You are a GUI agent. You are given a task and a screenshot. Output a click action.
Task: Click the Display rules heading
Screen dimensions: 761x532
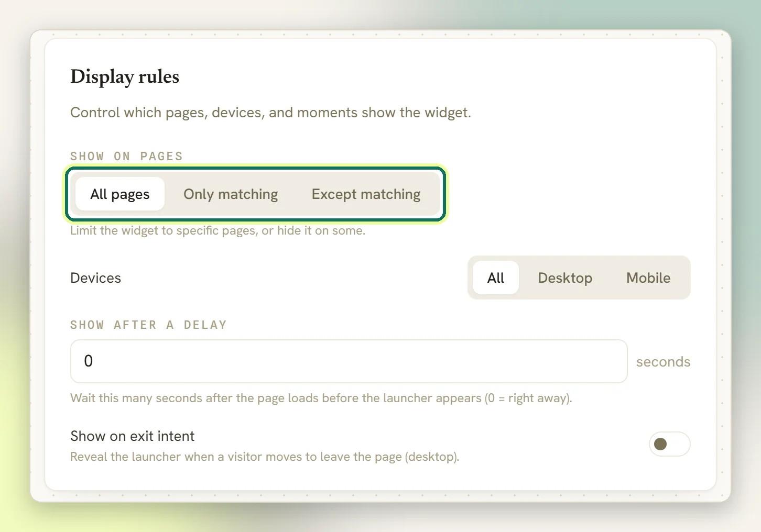tap(125, 76)
